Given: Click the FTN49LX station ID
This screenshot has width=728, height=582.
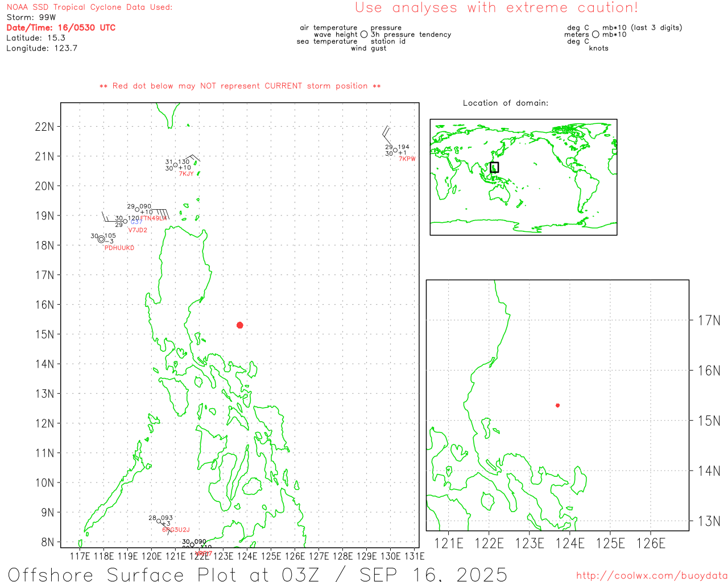Looking at the screenshot, I should [x=154, y=218].
